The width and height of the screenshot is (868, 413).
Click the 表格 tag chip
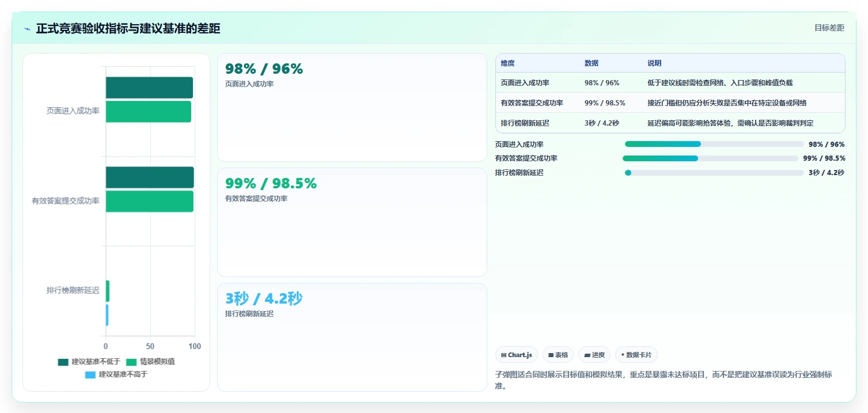point(558,355)
